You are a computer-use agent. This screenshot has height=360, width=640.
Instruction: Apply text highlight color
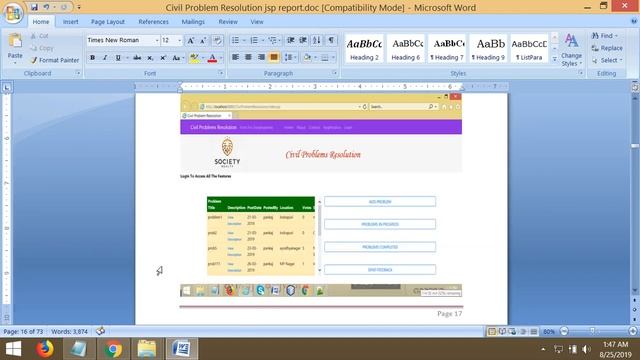click(194, 58)
